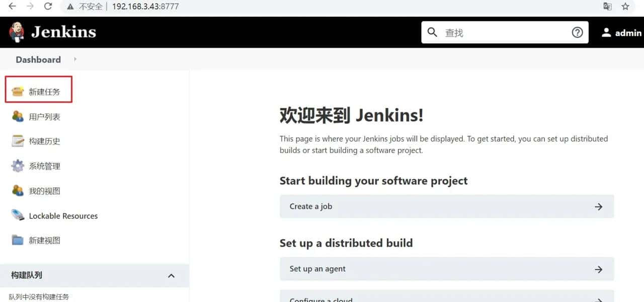644x302 pixels.
Task: Open 用户列表 from the sidebar
Action: [x=38, y=116]
